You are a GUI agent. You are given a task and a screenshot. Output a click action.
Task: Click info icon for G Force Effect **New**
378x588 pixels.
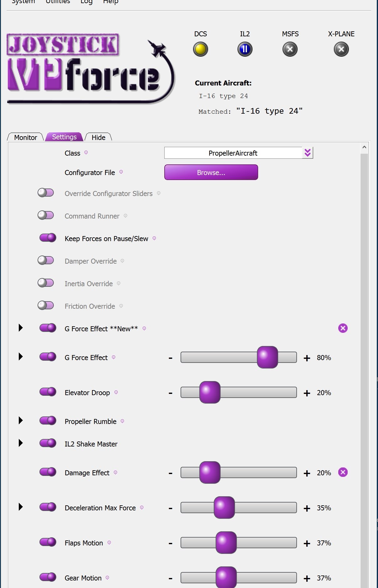(144, 328)
